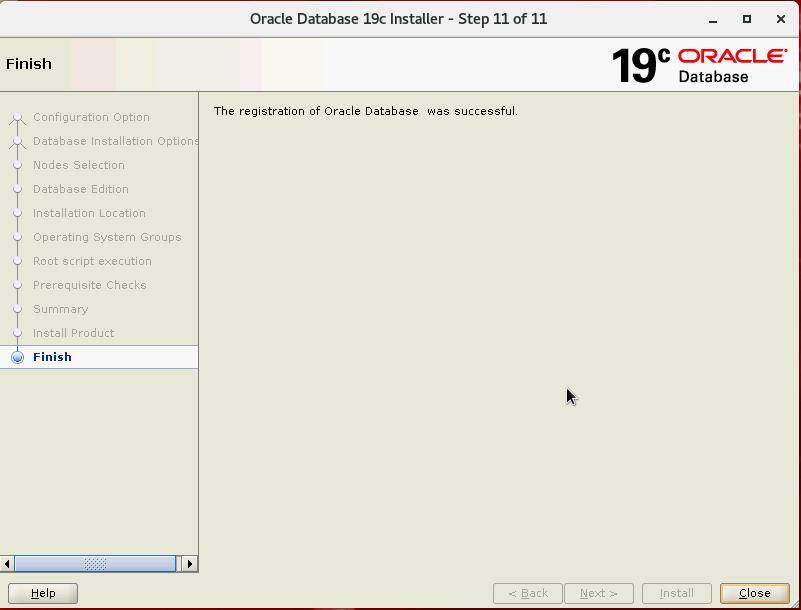The width and height of the screenshot is (801, 610).
Task: Select the Prerequisite Checks step
Action: click(x=89, y=285)
